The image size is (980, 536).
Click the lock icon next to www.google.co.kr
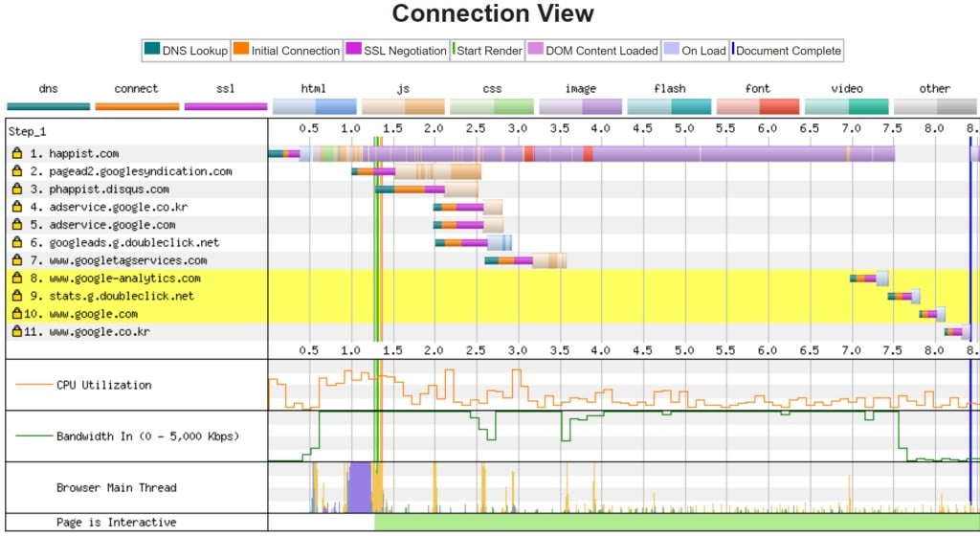(16, 331)
